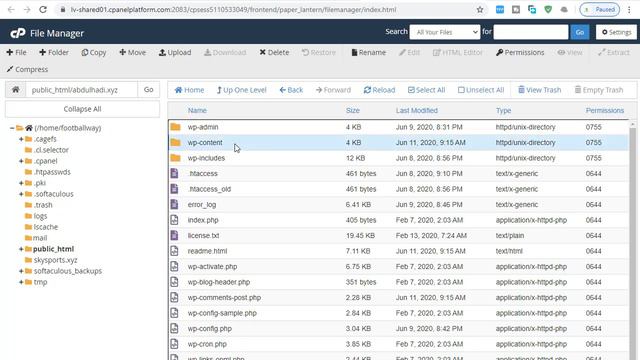The width and height of the screenshot is (640, 360).
Task: Click the Collapse All button
Action: coord(82,109)
